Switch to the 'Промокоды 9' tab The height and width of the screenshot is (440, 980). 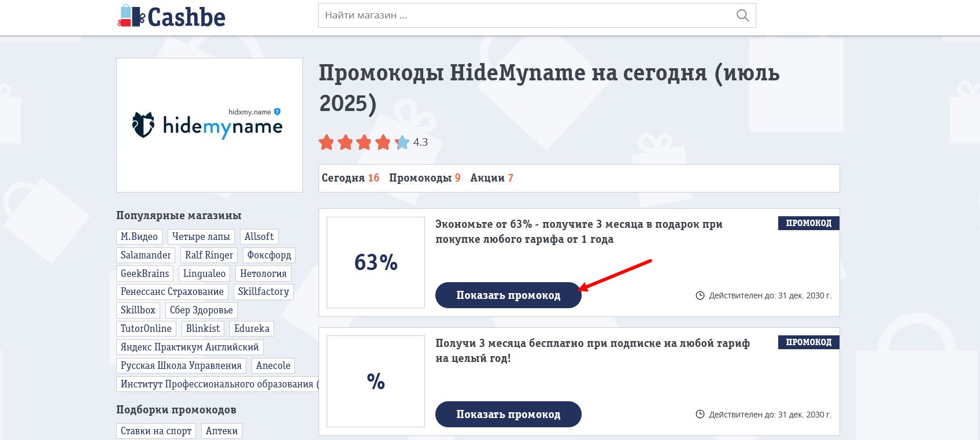[424, 178]
